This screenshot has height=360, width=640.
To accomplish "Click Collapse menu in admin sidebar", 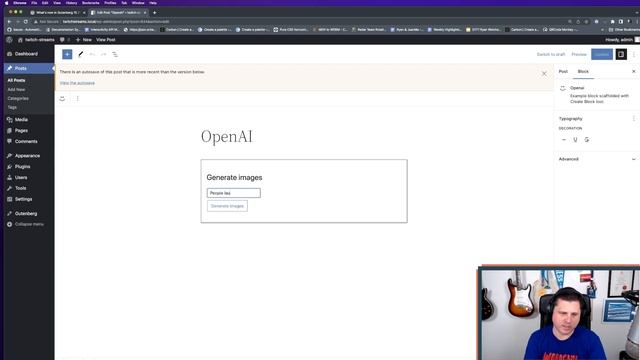I will click(x=25, y=224).
